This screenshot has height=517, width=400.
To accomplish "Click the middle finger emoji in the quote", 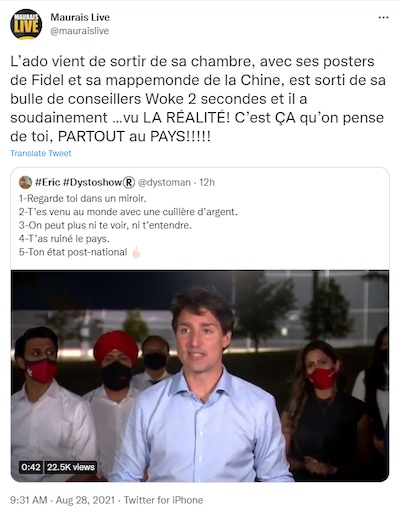I will (x=136, y=252).
